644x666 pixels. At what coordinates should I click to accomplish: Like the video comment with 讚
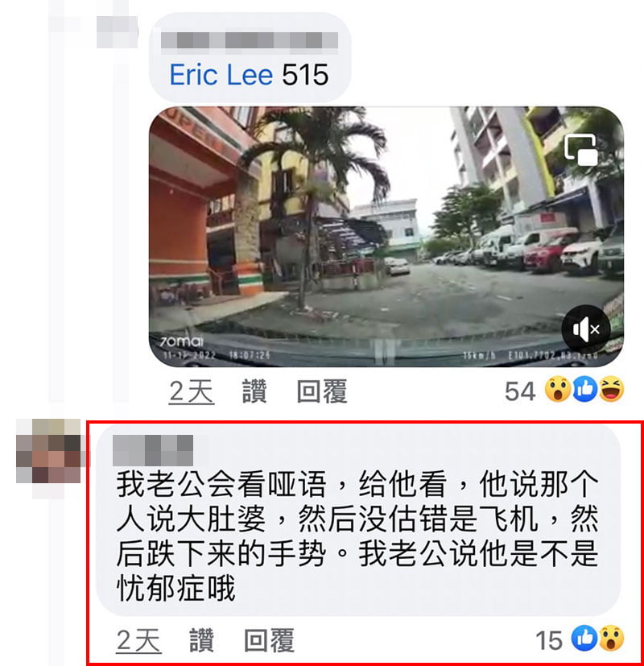[254, 391]
